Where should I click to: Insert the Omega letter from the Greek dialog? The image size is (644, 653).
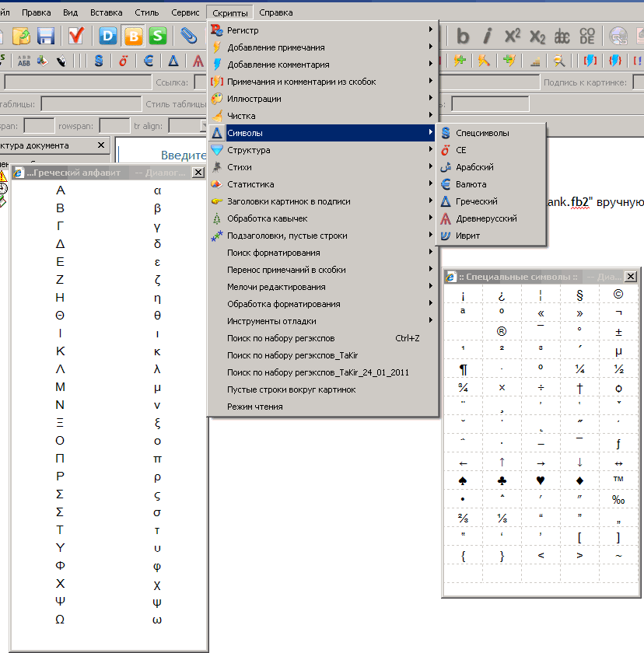coord(60,619)
